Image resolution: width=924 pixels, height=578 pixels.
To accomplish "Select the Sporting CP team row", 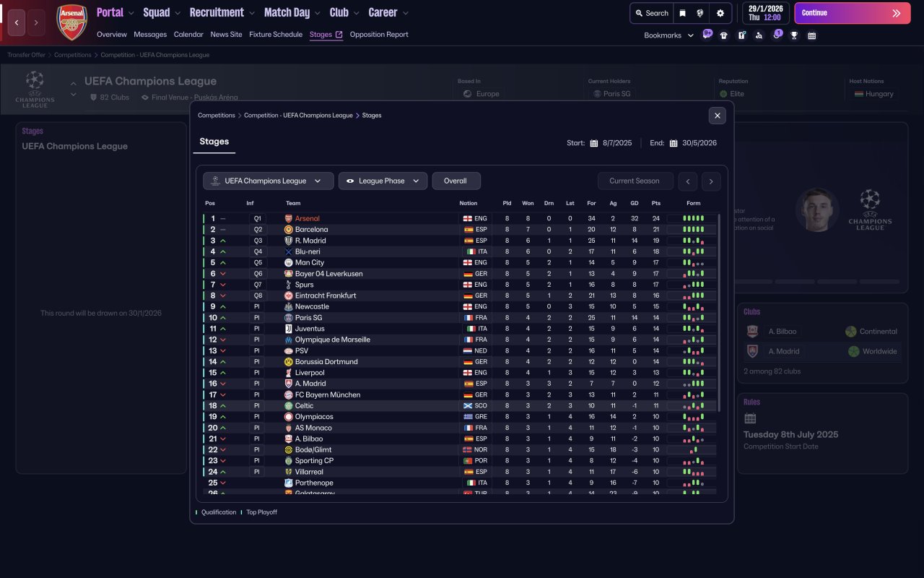I will point(460,461).
